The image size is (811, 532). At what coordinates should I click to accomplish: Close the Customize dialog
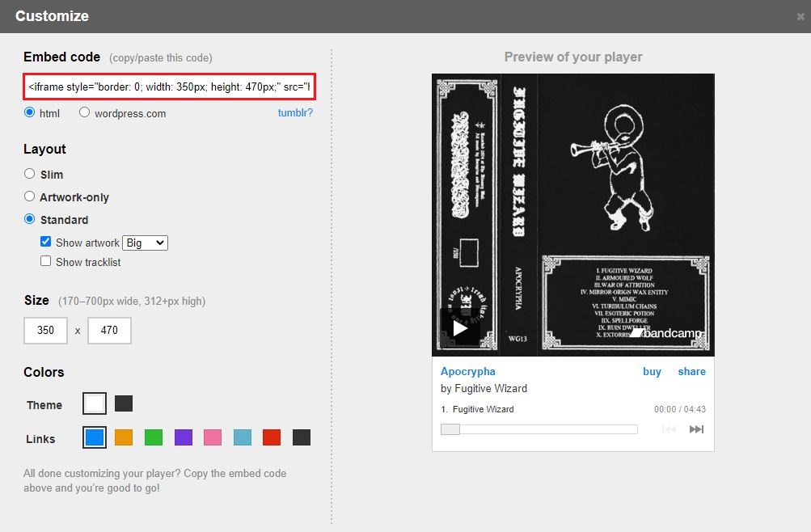[x=800, y=16]
